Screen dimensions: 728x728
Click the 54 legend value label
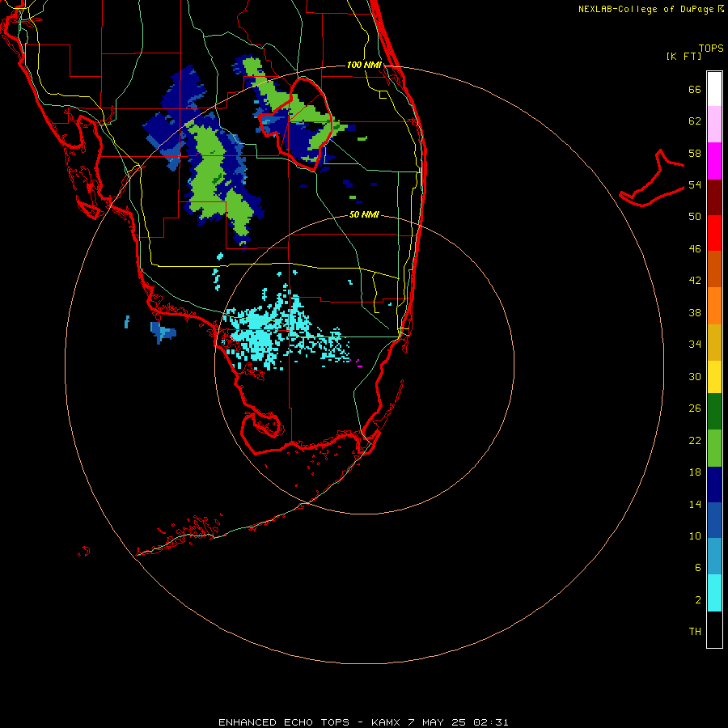[x=695, y=184]
